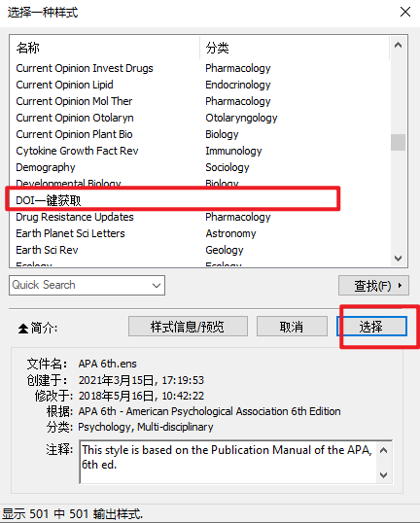Collapse the 简介 section arrow
The width and height of the screenshot is (420, 523).
pos(23,329)
